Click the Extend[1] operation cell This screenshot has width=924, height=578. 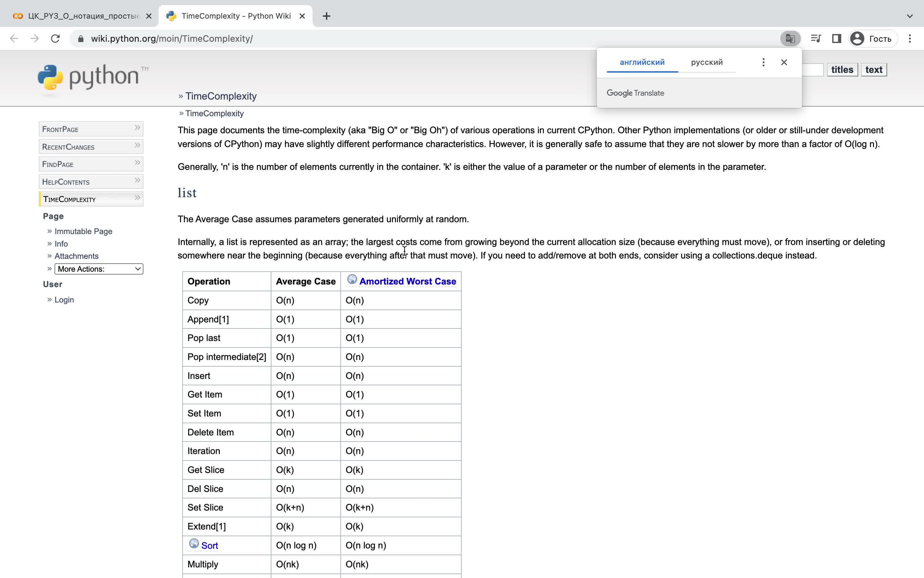[227, 526]
